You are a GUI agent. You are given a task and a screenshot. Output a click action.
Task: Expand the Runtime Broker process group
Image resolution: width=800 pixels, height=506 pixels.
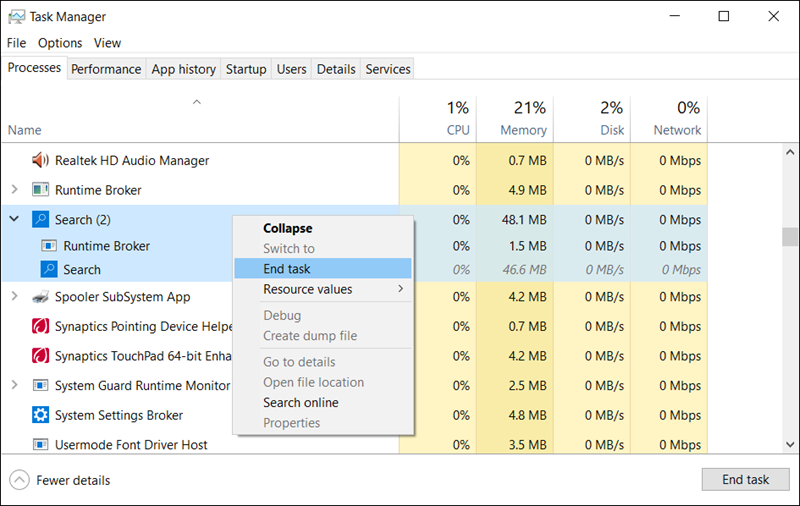14,190
